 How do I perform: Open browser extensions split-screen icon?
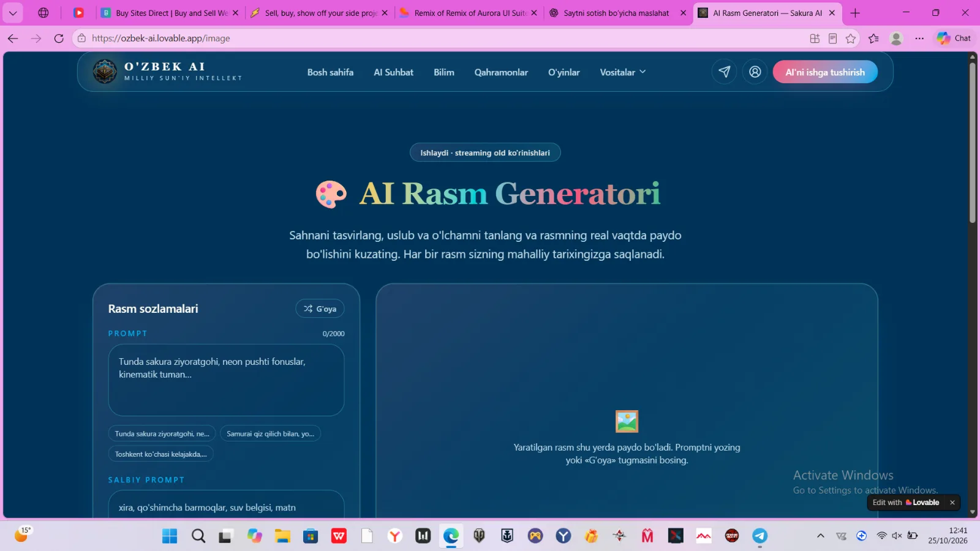tap(815, 39)
